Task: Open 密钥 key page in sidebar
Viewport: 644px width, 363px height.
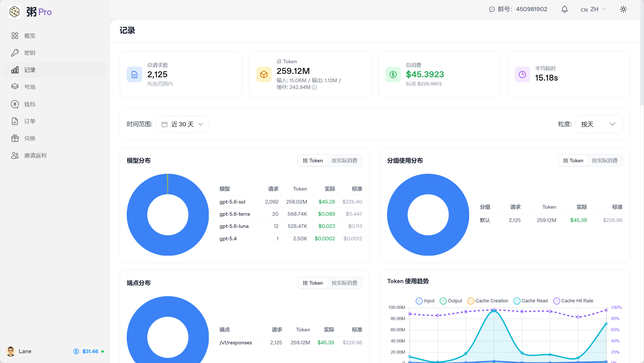Action: pos(55,53)
